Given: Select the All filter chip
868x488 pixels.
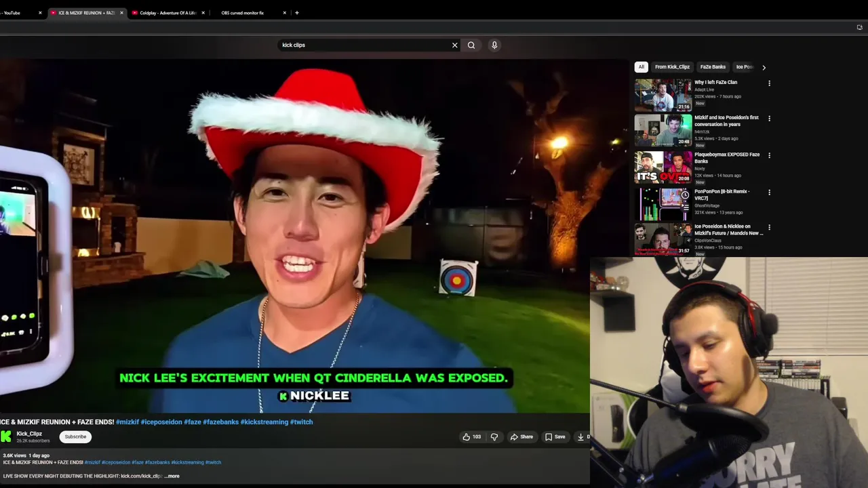Looking at the screenshot, I should click(x=641, y=67).
